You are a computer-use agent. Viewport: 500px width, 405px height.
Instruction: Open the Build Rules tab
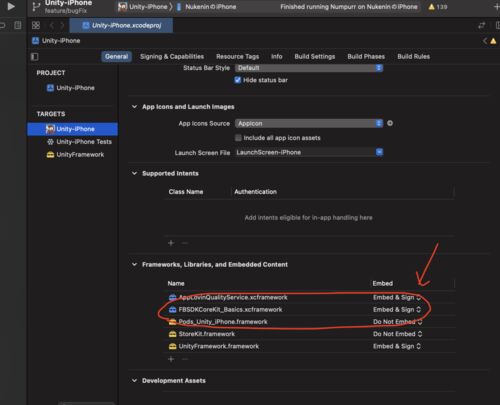click(x=413, y=57)
